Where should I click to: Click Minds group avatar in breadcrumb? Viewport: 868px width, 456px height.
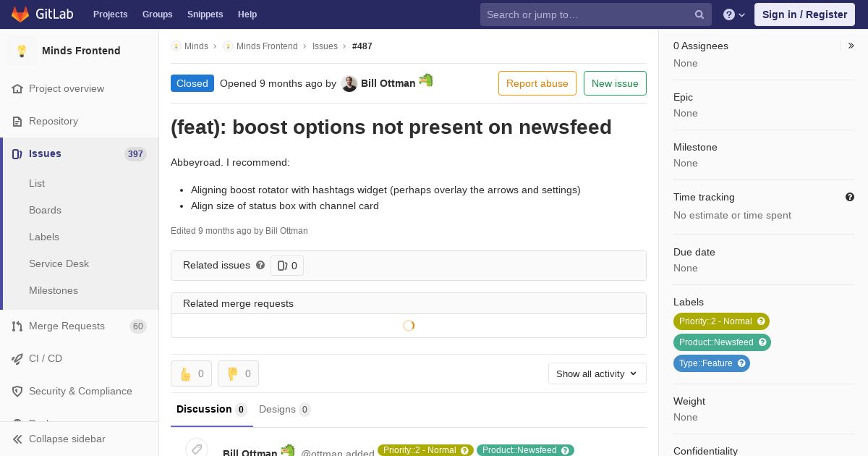(x=176, y=46)
